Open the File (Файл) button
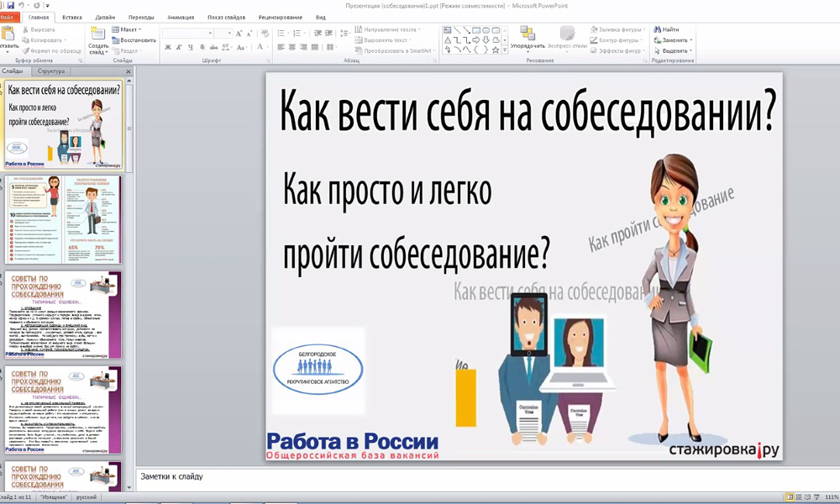Image resolution: width=840 pixels, height=504 pixels. [8, 17]
